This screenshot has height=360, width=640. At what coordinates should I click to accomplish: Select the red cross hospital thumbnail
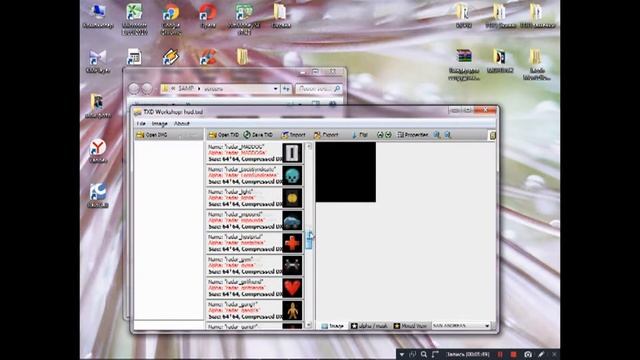(292, 243)
